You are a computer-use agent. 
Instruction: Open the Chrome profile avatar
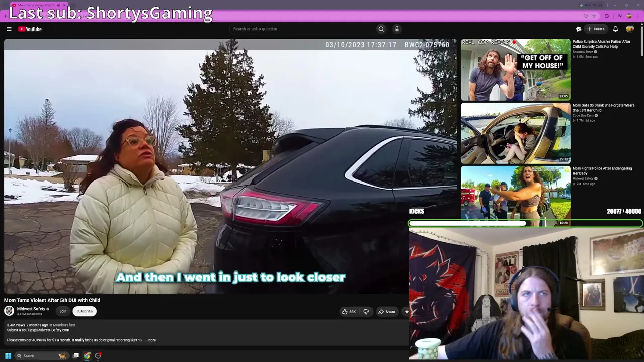(629, 16)
